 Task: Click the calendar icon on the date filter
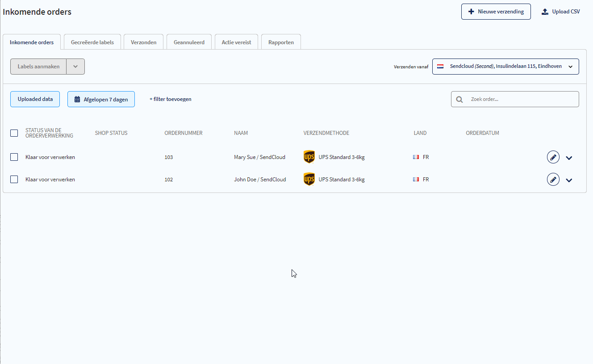click(x=77, y=99)
